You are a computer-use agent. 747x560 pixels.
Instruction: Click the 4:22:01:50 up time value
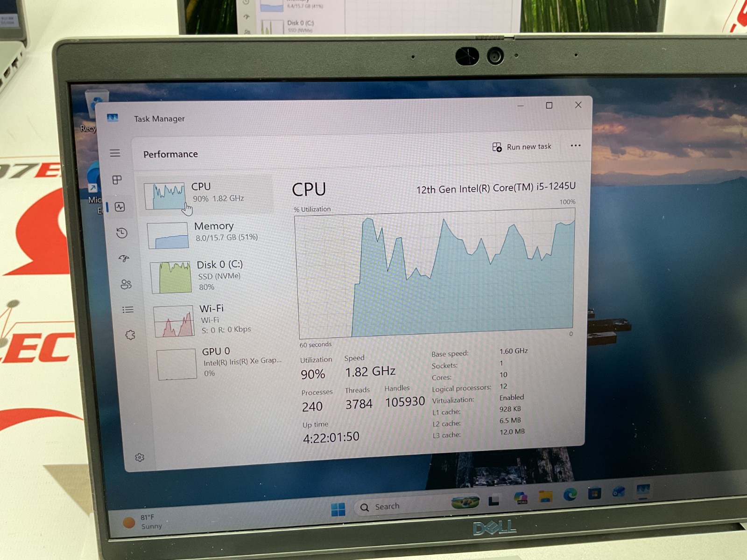coord(331,438)
